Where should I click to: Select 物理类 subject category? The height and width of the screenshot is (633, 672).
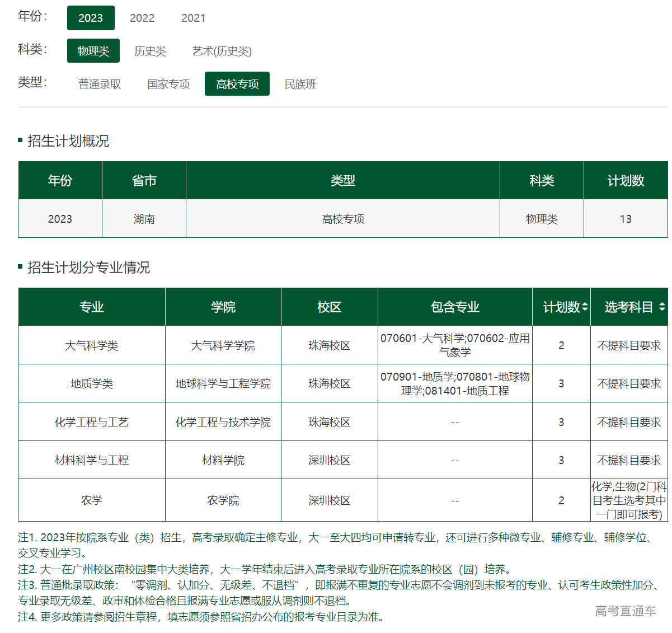(93, 51)
